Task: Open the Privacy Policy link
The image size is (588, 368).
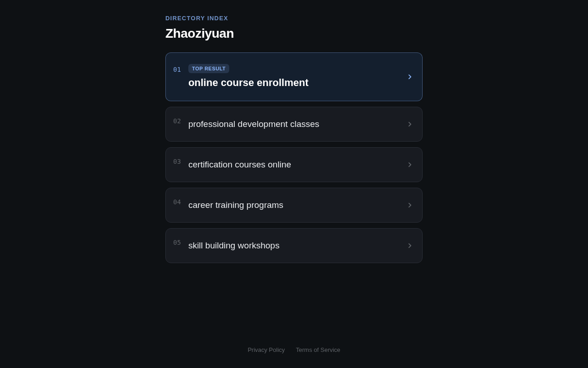Action: [266, 350]
